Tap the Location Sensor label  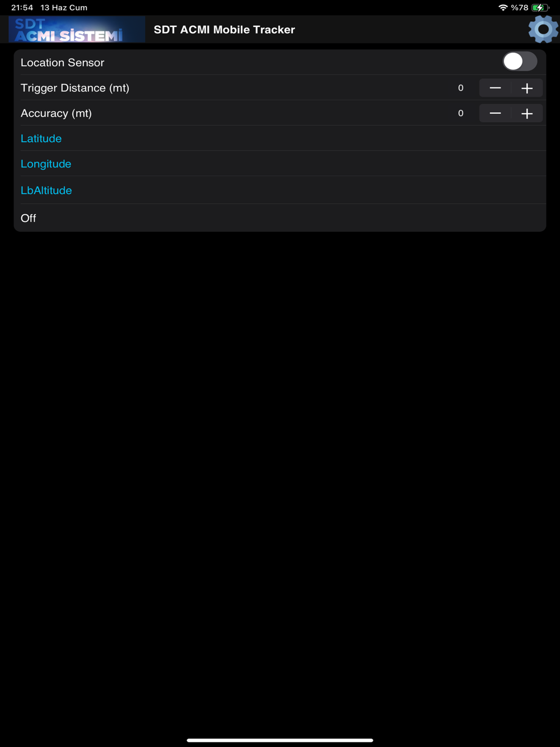pyautogui.click(x=62, y=62)
